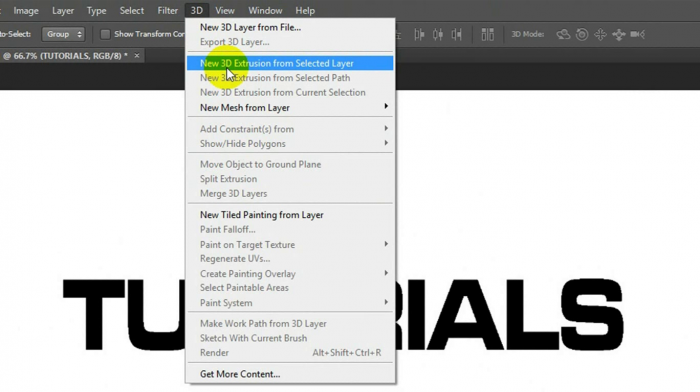The width and height of the screenshot is (700, 392).
Task: Expand the New Mesh from Layer submenu
Action: click(x=290, y=108)
